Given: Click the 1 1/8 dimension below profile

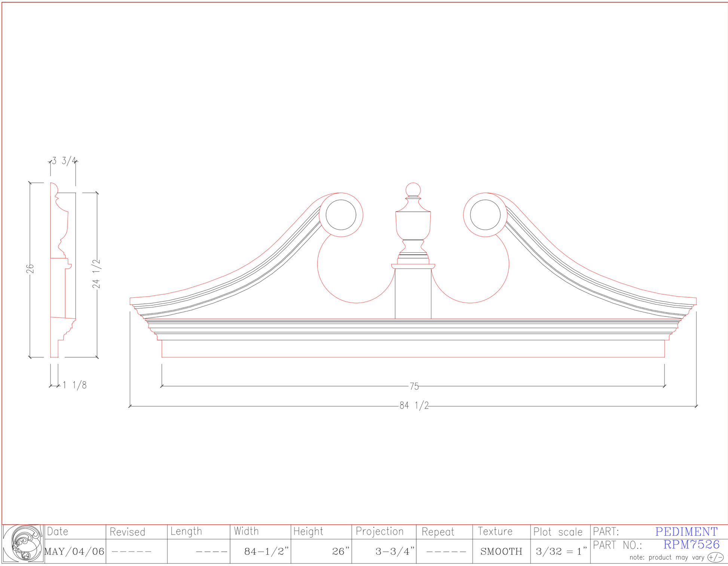Looking at the screenshot, I should 74,385.
